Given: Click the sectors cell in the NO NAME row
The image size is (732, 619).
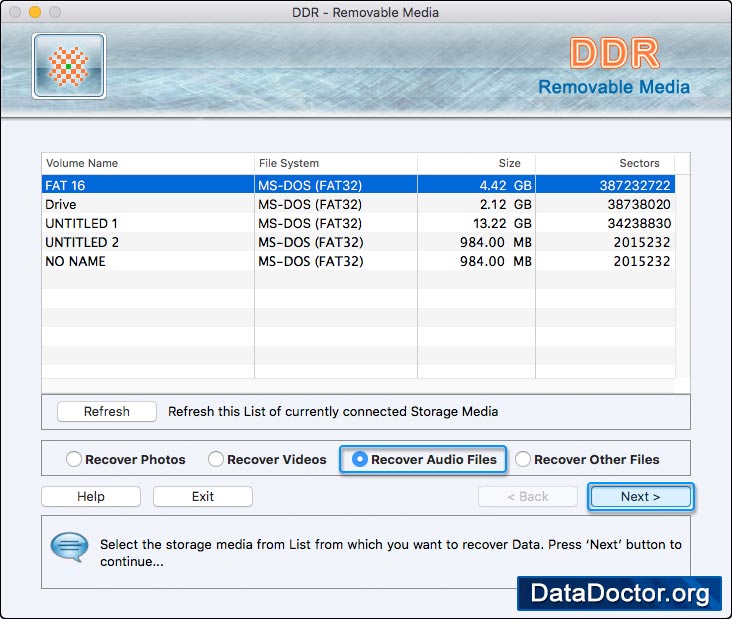Looking at the screenshot, I should pyautogui.click(x=605, y=261).
